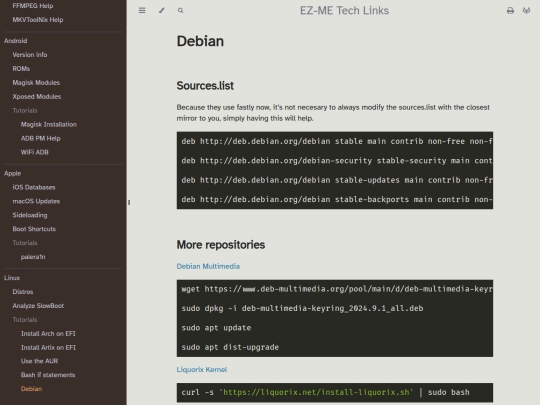Click the curl liquorix install command
The height and width of the screenshot is (405, 540).
coord(325,392)
